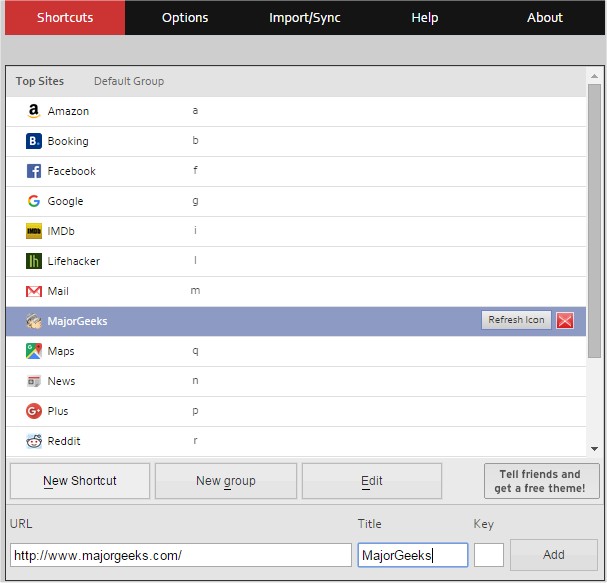Click the Reddit alien icon

click(x=34, y=441)
